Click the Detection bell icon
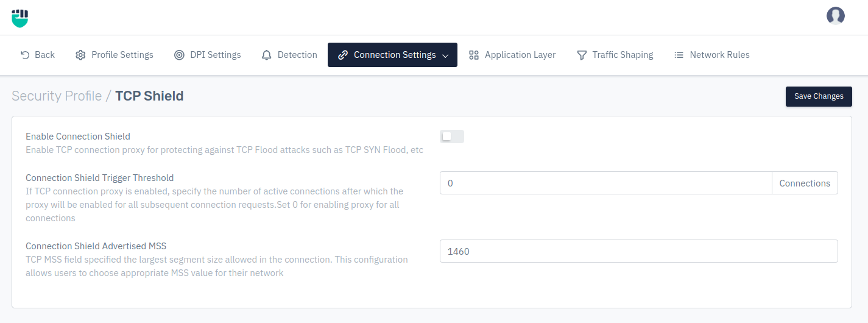 266,55
